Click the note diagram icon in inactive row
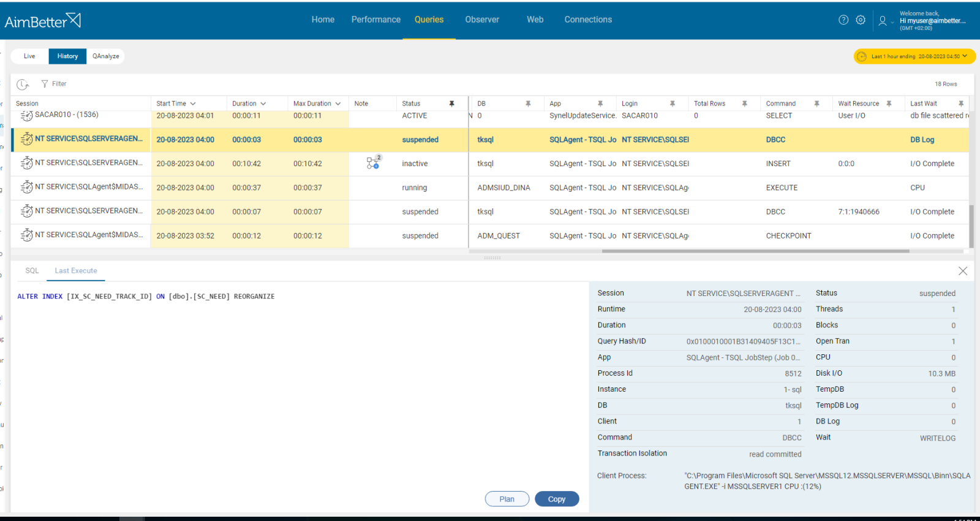This screenshot has height=521, width=980. point(373,162)
